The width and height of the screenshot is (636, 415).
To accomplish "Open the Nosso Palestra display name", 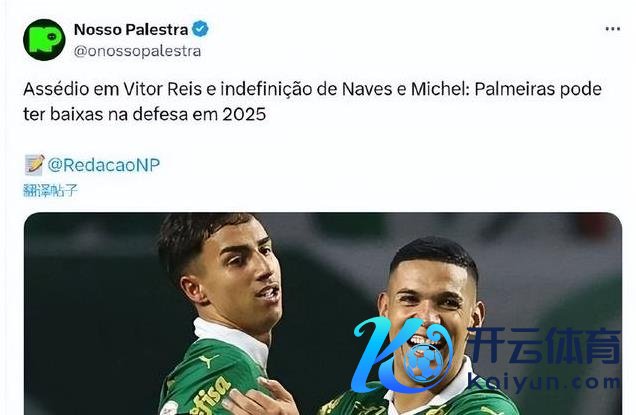I will [131, 29].
